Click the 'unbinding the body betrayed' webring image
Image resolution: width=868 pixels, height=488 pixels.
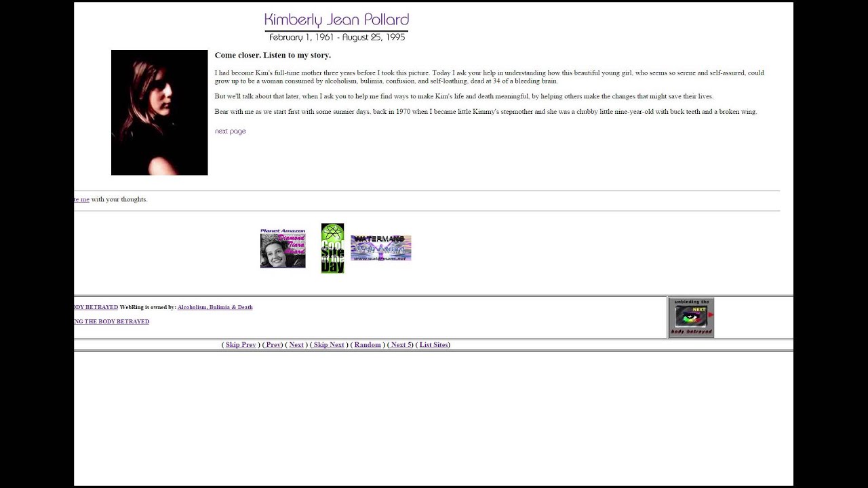click(x=691, y=317)
